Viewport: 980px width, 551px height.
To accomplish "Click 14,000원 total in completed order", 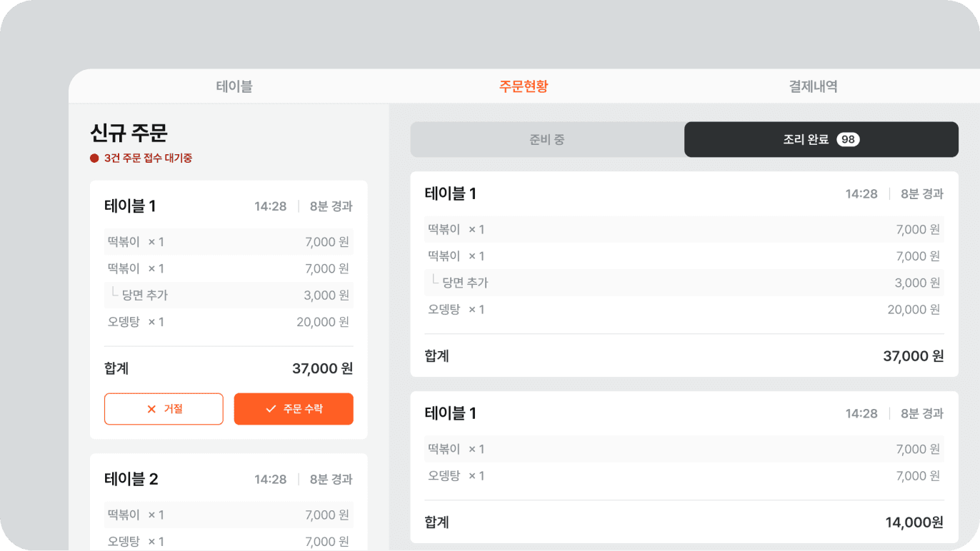I will tap(914, 522).
